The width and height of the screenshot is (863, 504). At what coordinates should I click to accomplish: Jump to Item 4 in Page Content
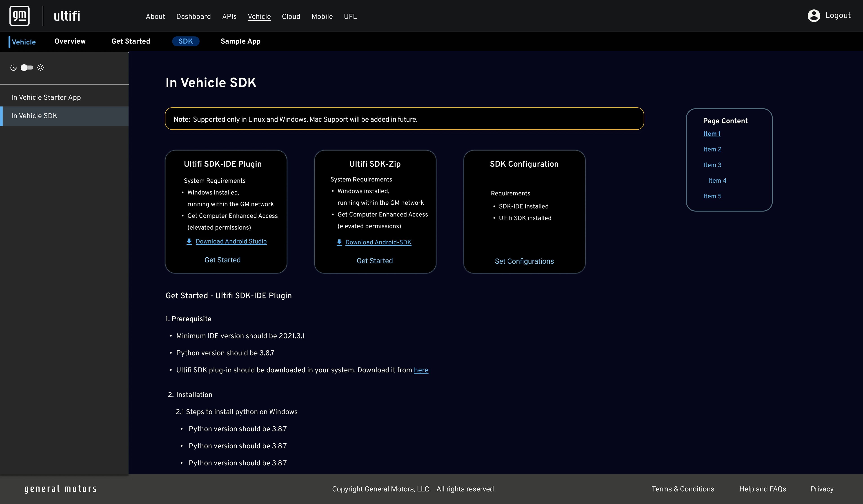pyautogui.click(x=717, y=180)
